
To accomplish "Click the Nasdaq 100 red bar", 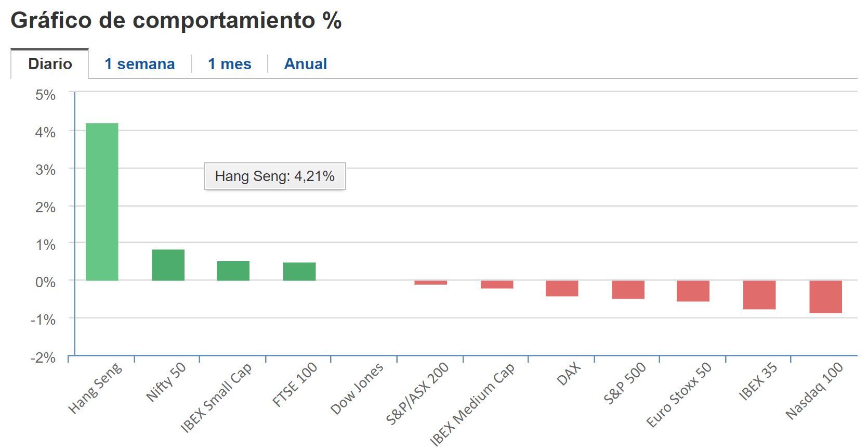I will (825, 297).
